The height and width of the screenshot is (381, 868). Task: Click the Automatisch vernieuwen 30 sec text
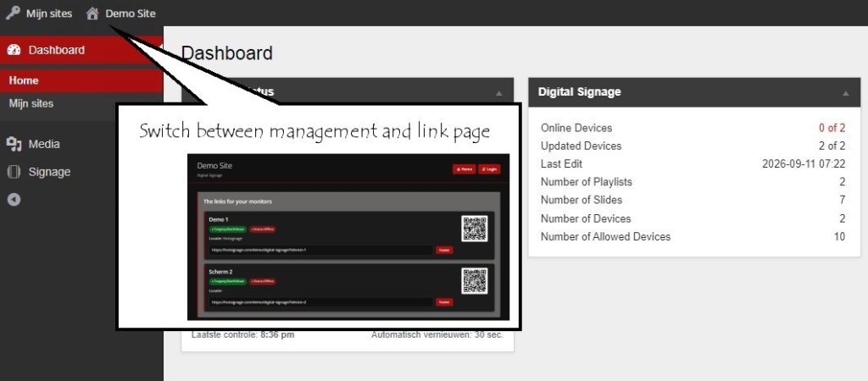click(437, 334)
